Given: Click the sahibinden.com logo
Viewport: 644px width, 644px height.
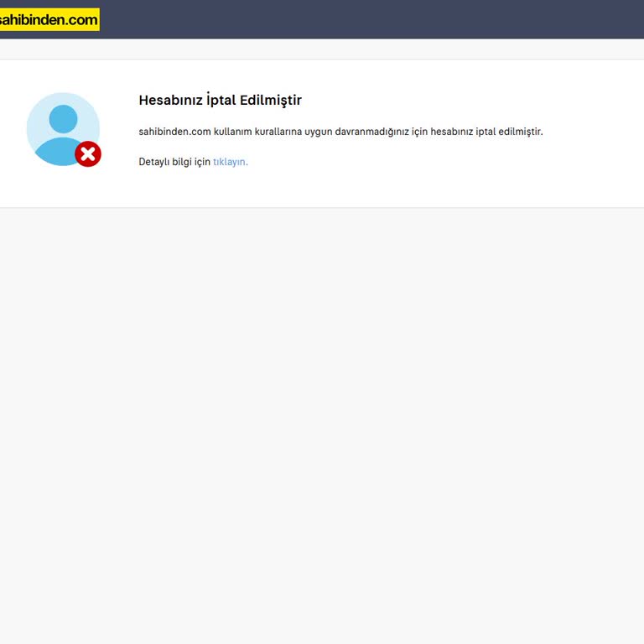Looking at the screenshot, I should [49, 19].
